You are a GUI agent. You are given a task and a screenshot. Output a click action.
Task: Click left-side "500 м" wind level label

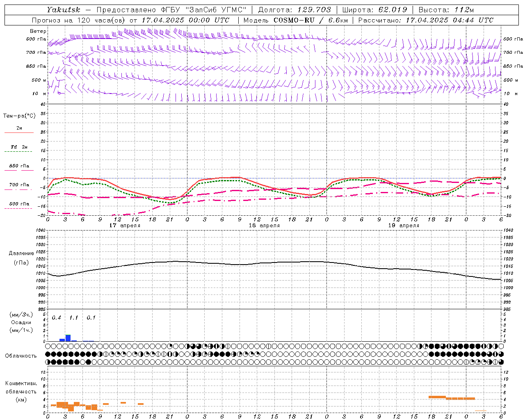pyautogui.click(x=39, y=80)
